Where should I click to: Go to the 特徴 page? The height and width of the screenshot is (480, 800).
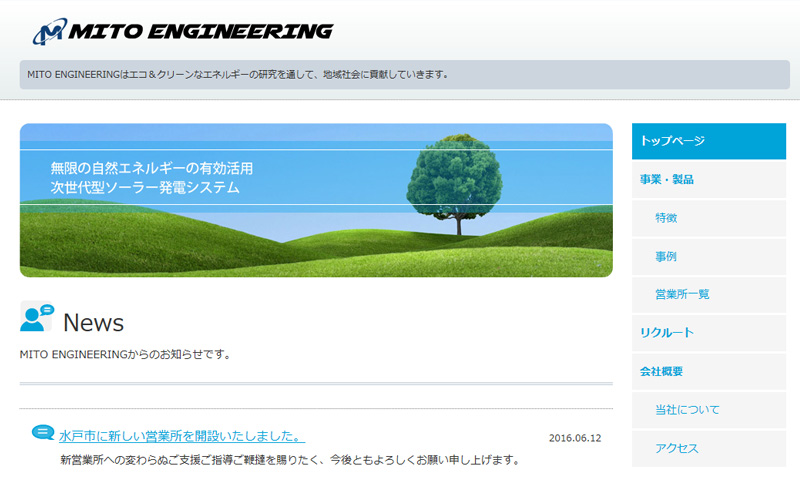point(709,218)
